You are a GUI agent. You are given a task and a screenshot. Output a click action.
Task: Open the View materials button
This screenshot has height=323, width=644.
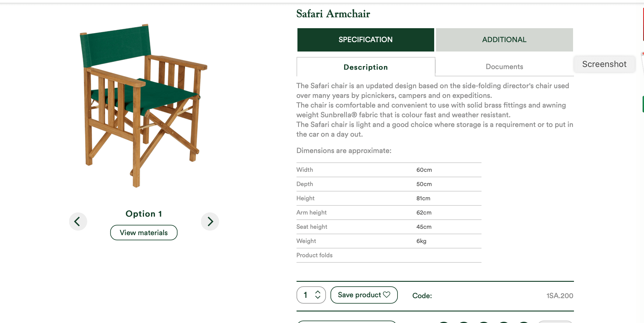pos(144,233)
